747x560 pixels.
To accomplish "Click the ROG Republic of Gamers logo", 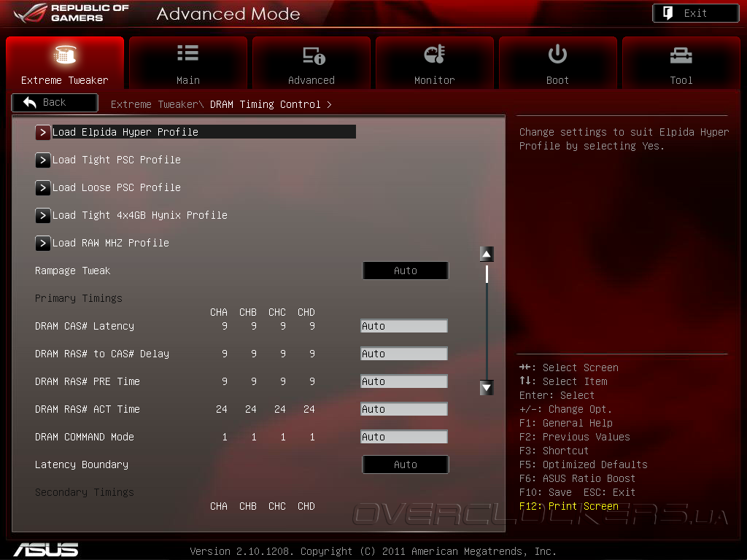I will (71, 13).
